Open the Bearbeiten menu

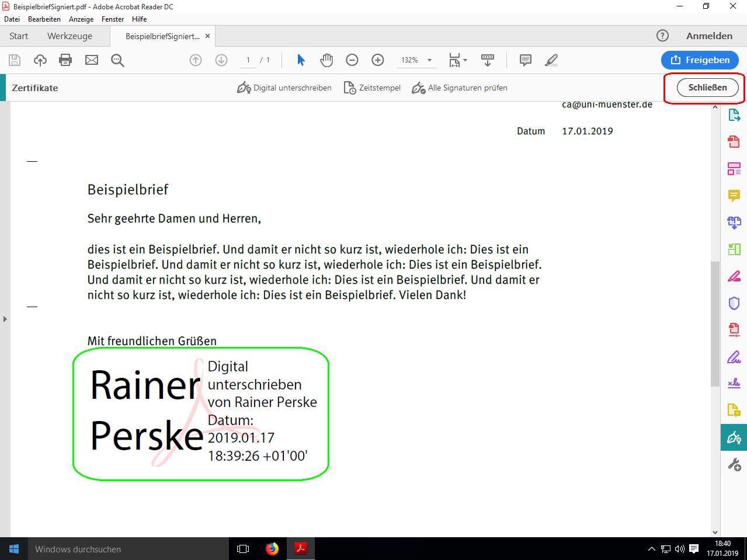(x=44, y=19)
